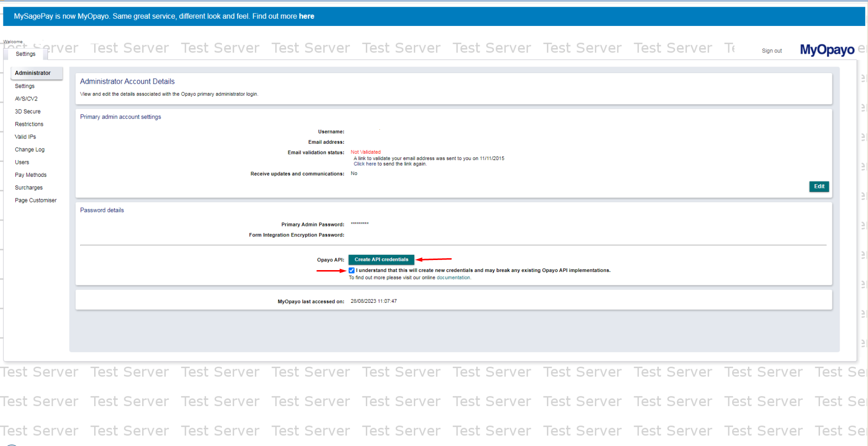Viewport: 868px width, 446px height.
Task: Click the last accessed date 28/08/2023 11:07:47
Action: coord(374,301)
